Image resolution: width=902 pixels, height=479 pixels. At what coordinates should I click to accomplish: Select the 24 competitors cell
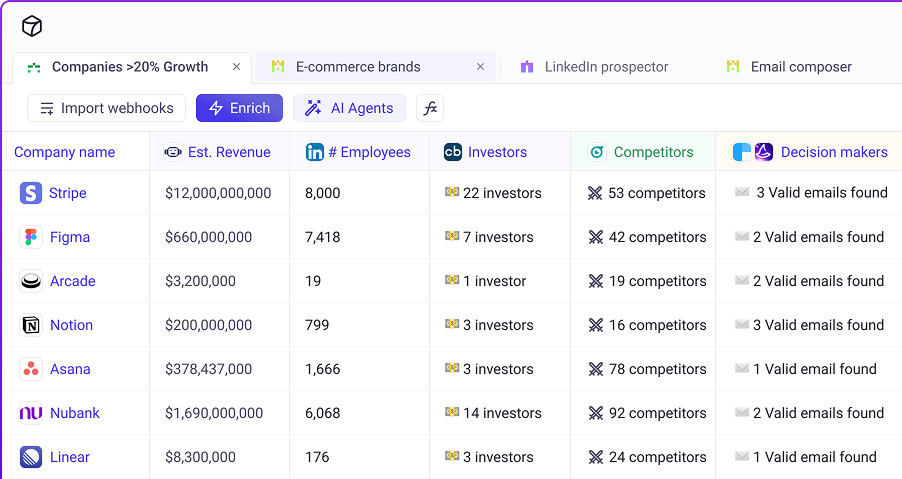tap(643, 457)
